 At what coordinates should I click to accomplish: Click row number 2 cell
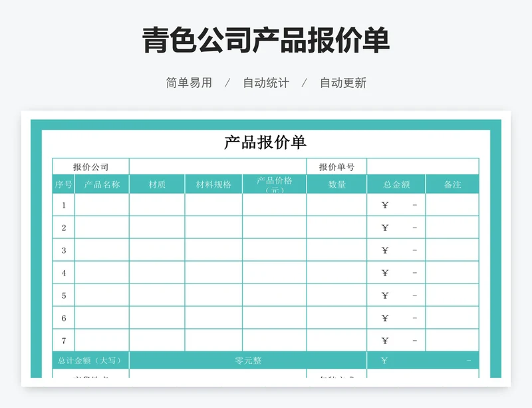click(x=63, y=227)
